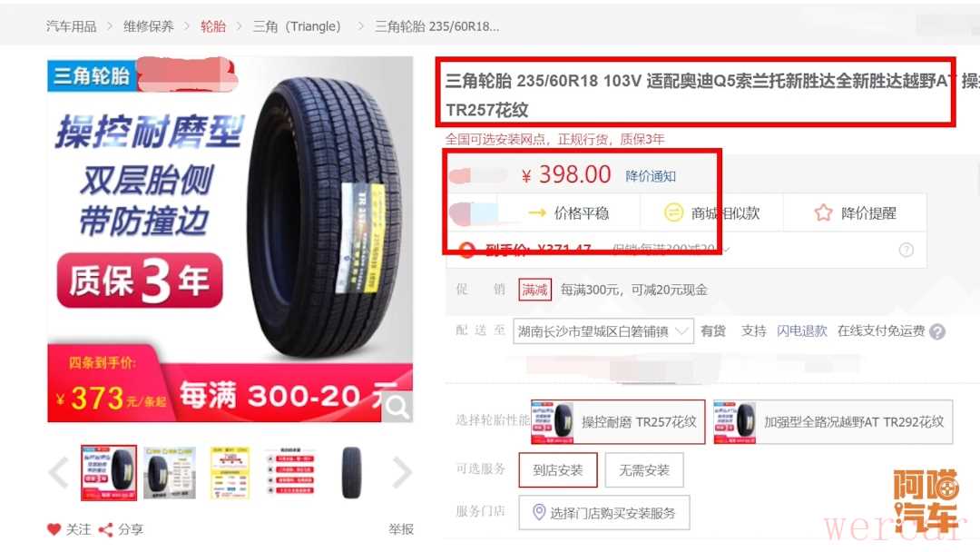Show previous thumbnails with left arrow
The width and height of the screenshot is (980, 552).
[x=59, y=473]
